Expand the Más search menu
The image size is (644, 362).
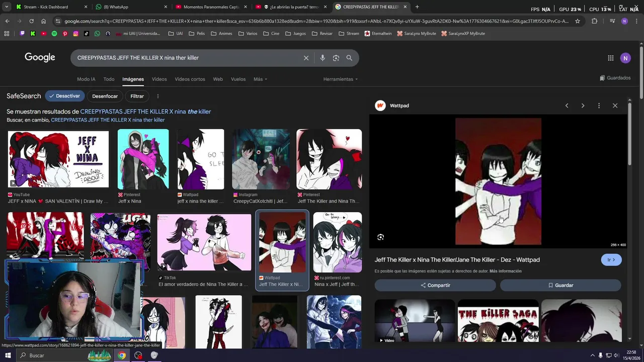[x=260, y=79]
